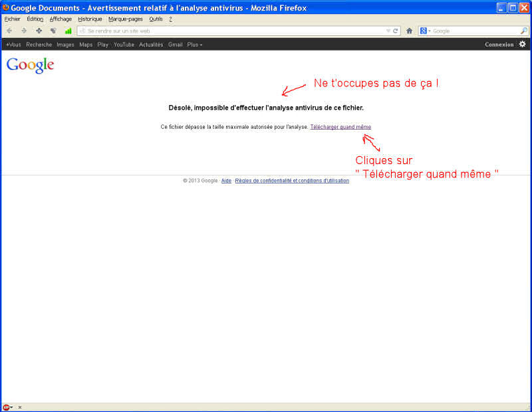The width and height of the screenshot is (532, 412).
Task: Open the ? help menu
Action: (x=170, y=19)
